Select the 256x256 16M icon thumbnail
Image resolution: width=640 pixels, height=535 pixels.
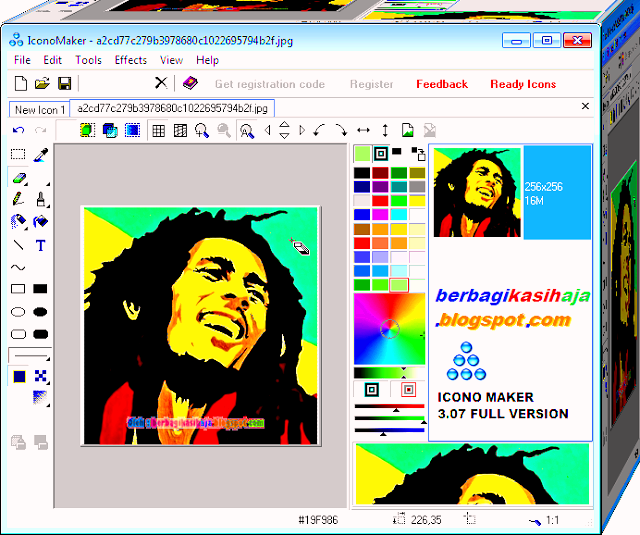click(512, 192)
